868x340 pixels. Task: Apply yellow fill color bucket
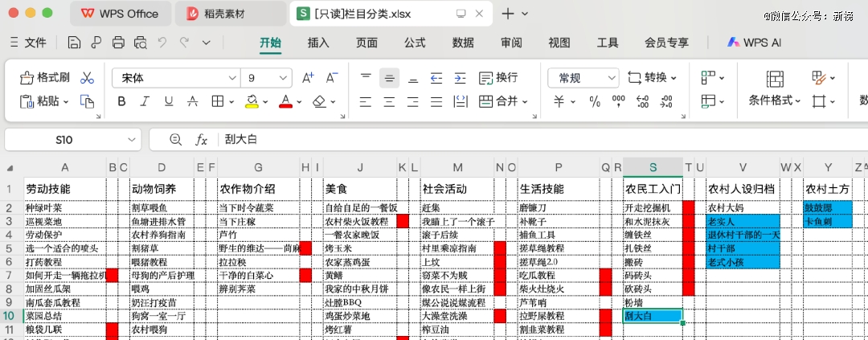pyautogui.click(x=252, y=101)
